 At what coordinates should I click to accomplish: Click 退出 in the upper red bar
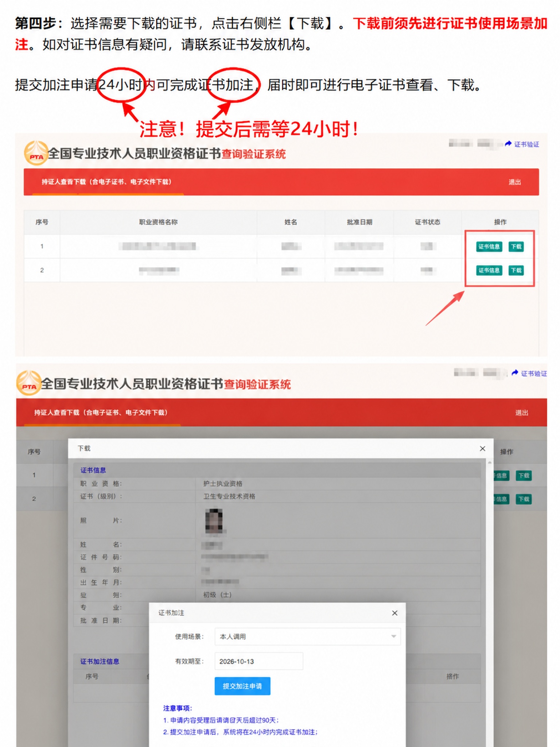coord(515,182)
